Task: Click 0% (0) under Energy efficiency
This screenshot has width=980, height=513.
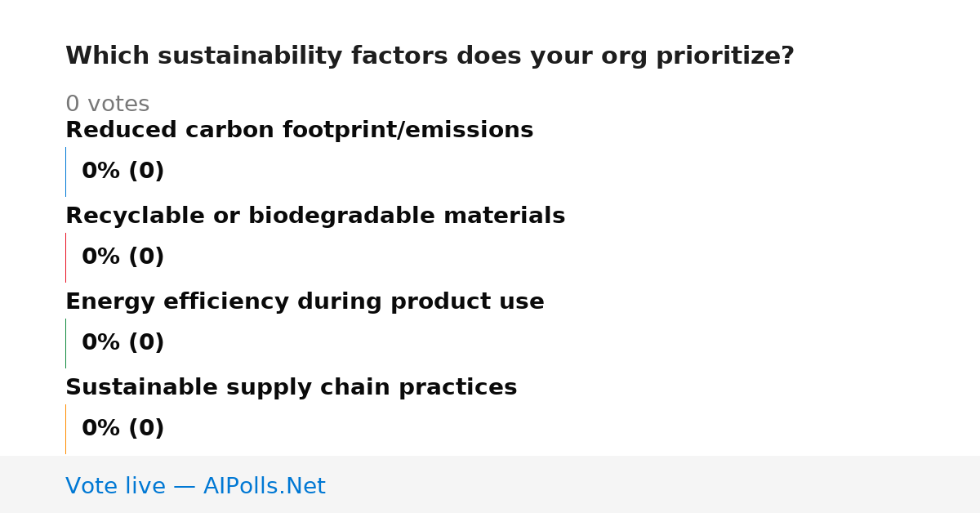Action: (x=122, y=343)
